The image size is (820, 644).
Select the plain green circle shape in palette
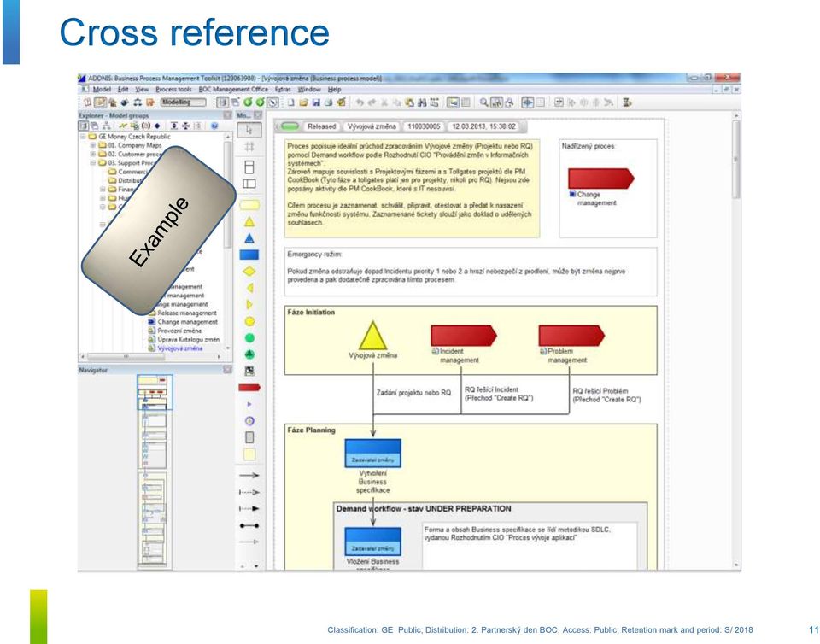click(x=249, y=338)
